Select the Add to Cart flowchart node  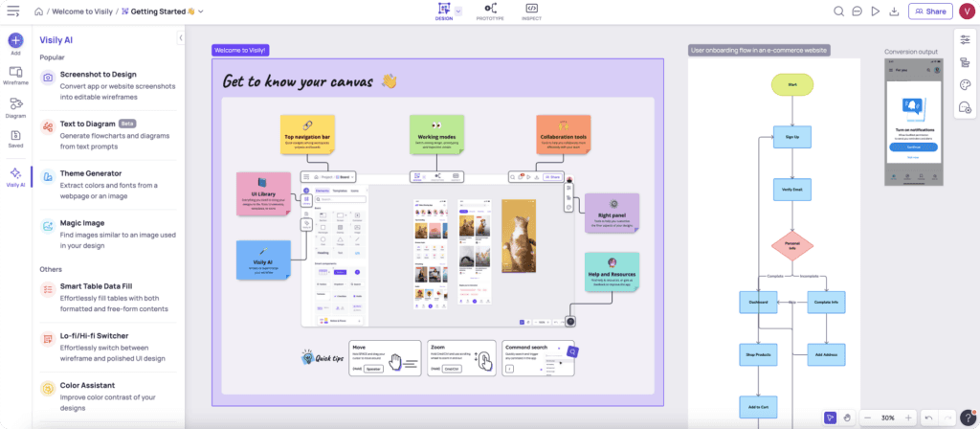pyautogui.click(x=758, y=407)
